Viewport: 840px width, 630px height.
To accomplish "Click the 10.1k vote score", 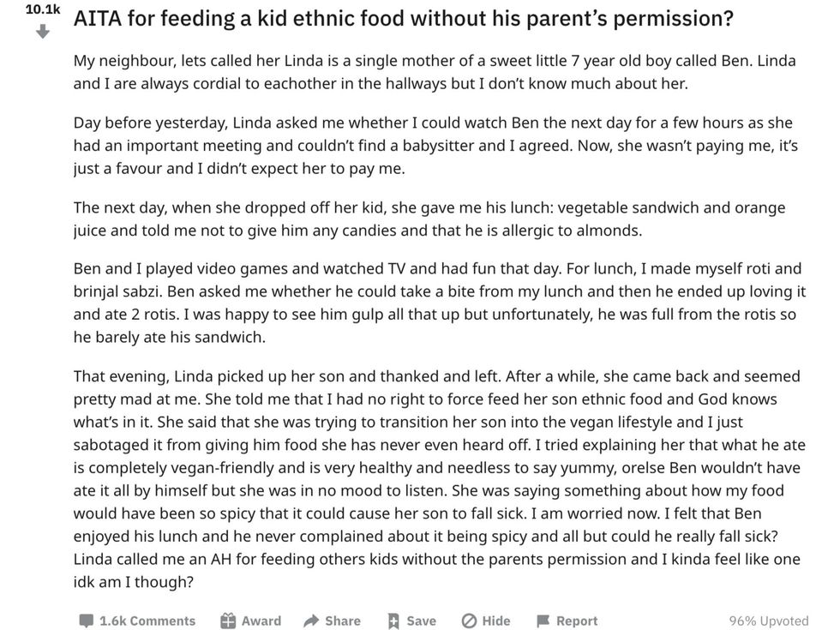I will pos(42,9).
